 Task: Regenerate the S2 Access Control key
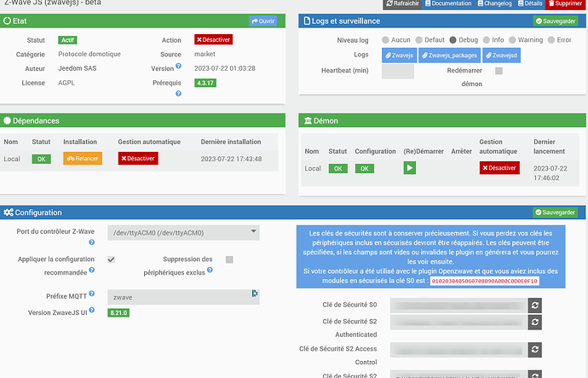[x=535, y=350]
